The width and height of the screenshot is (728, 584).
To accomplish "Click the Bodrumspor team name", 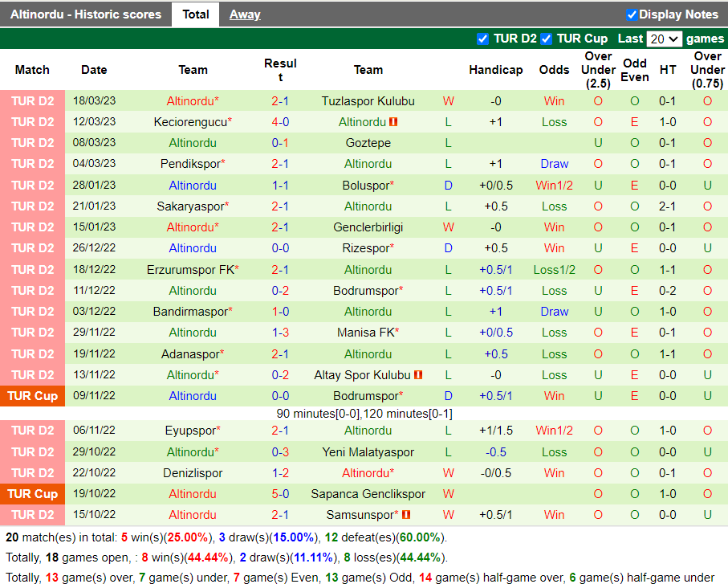I will coord(366,290).
